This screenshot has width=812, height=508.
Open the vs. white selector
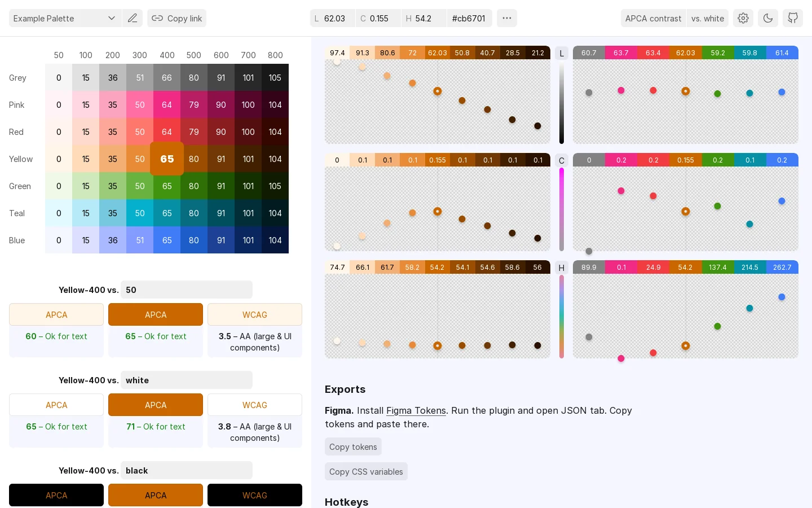(x=708, y=18)
